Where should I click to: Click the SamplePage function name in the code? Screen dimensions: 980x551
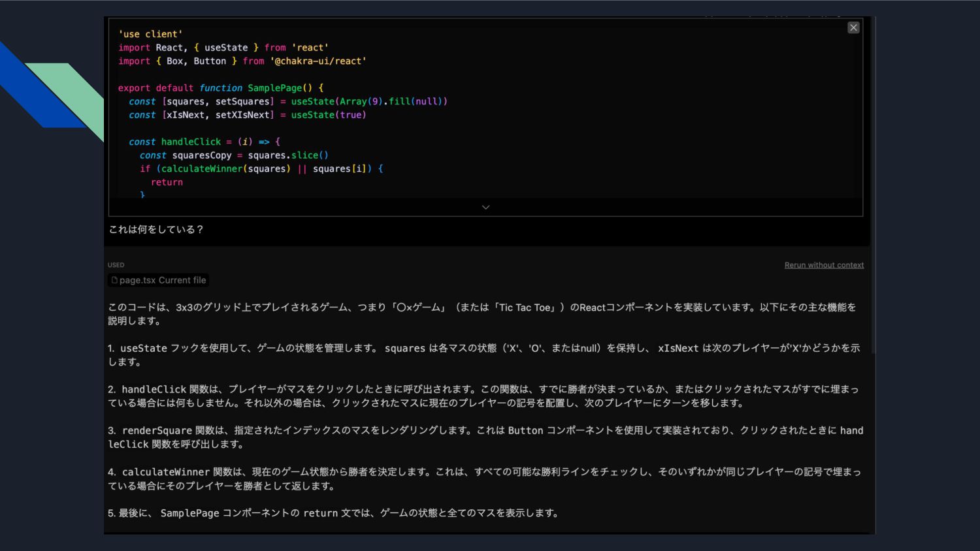pos(274,87)
